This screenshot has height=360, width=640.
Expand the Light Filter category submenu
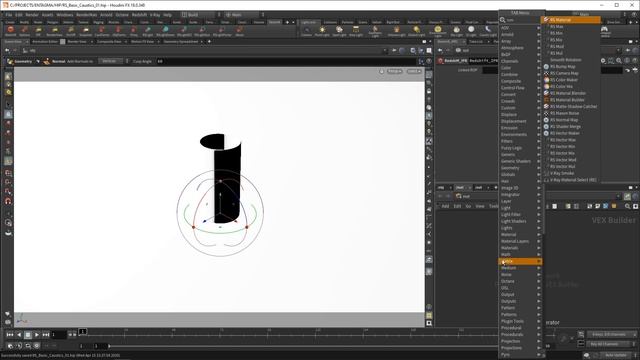[x=520, y=214]
